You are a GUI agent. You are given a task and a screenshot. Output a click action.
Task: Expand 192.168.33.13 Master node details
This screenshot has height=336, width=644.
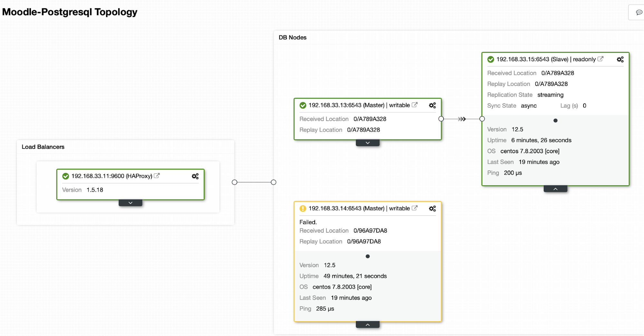[x=368, y=143]
